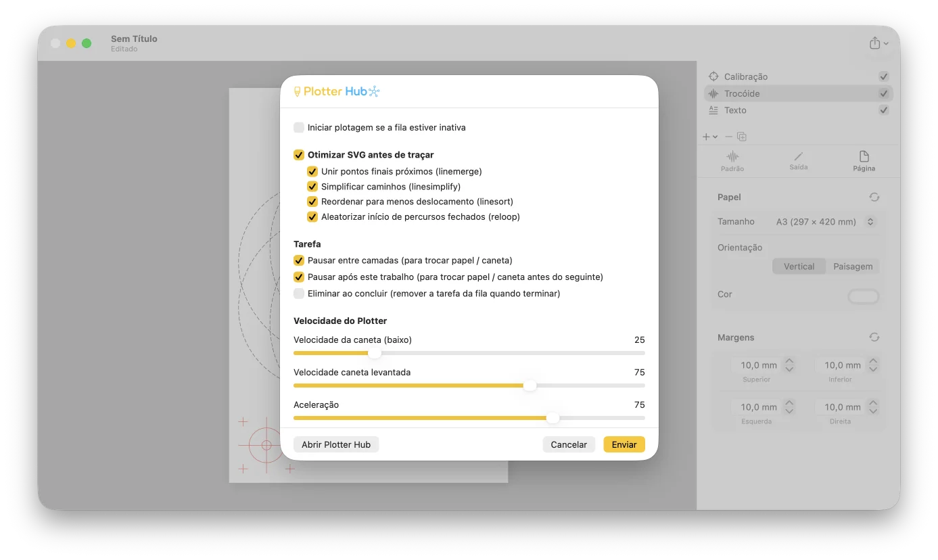
Task: Toggle the Calibração layer checkbox
Action: tap(883, 77)
